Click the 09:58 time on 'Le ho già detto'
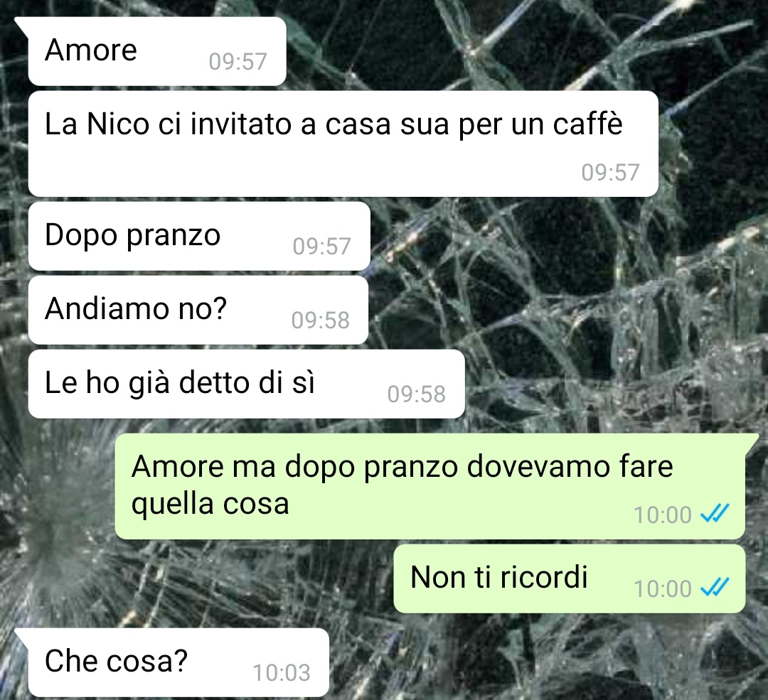Viewport: 768px width, 700px height. click(x=416, y=394)
